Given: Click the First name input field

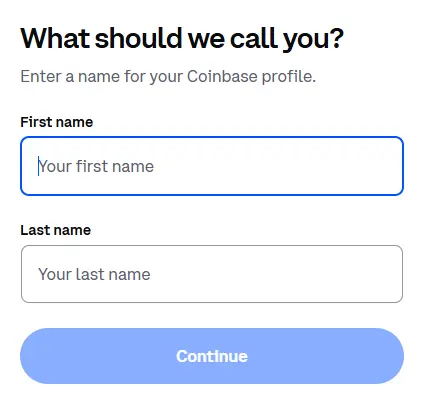Looking at the screenshot, I should (x=212, y=166).
